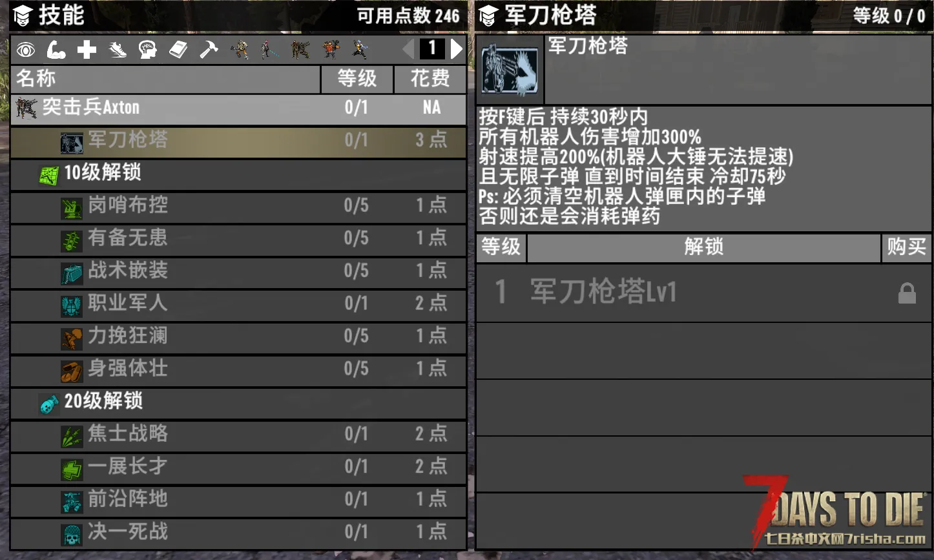Viewport: 934px width, 560px height.
Task: Select the Strength flexed-arm attribute category
Action: [56, 49]
